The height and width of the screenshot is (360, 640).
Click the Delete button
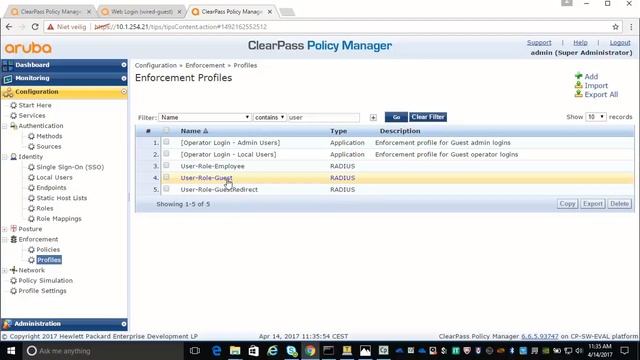tap(619, 204)
